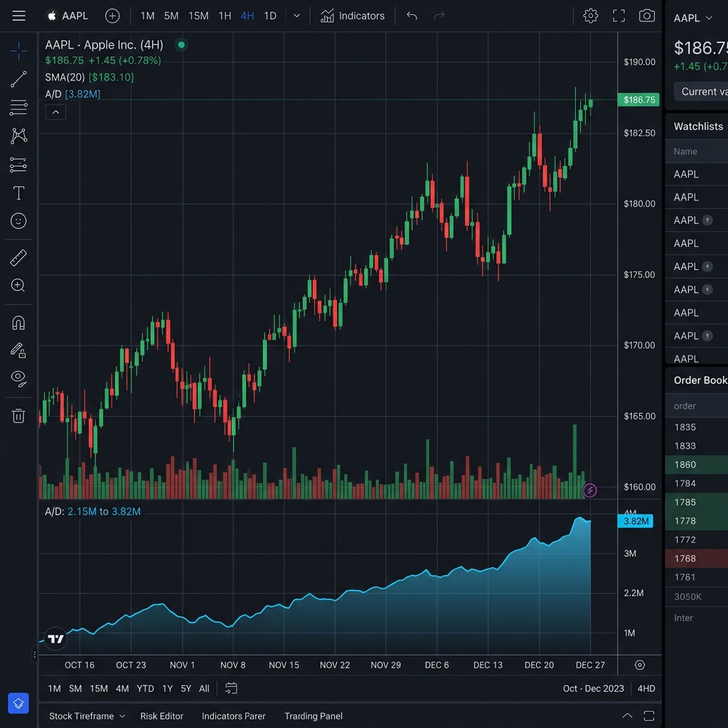Open chart settings gear
This screenshot has width=728, height=728.
[x=590, y=16]
